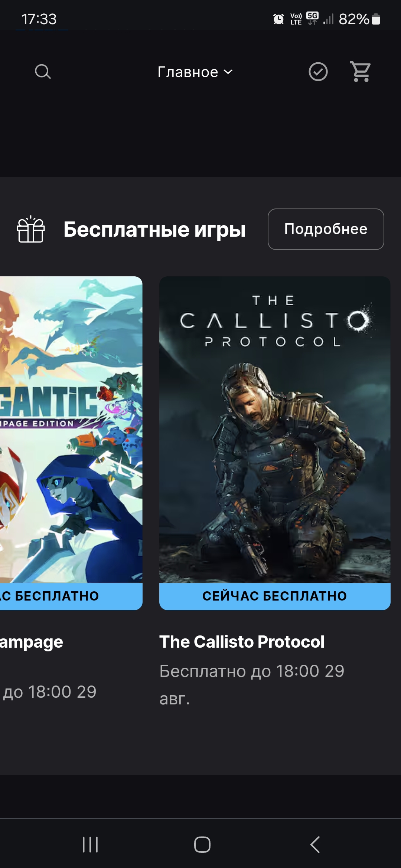Viewport: 401px width, 868px height.
Task: Tap the Android home button
Action: pos(202,845)
